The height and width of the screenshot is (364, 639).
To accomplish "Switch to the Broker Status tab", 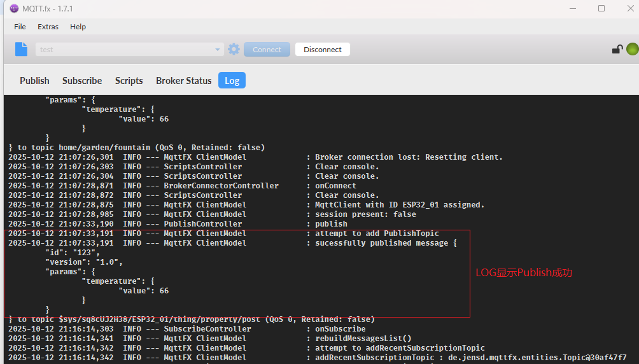I will [x=184, y=81].
